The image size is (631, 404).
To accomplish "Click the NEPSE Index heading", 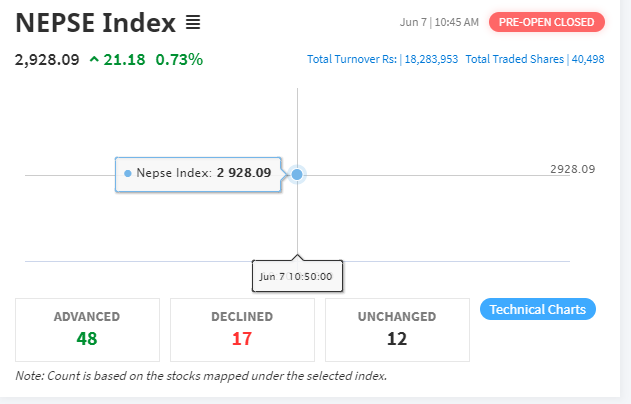I will tap(95, 23).
